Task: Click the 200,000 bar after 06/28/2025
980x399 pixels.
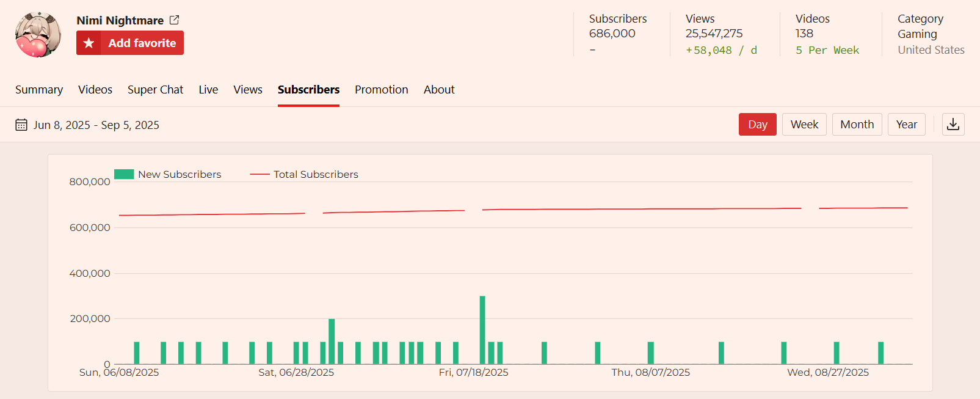Action: pos(332,342)
